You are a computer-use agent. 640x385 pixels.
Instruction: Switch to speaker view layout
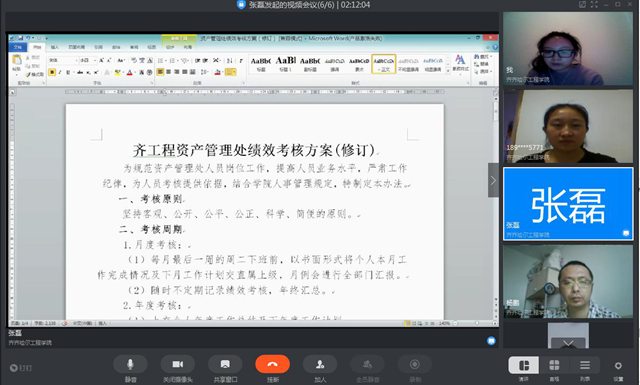524,365
